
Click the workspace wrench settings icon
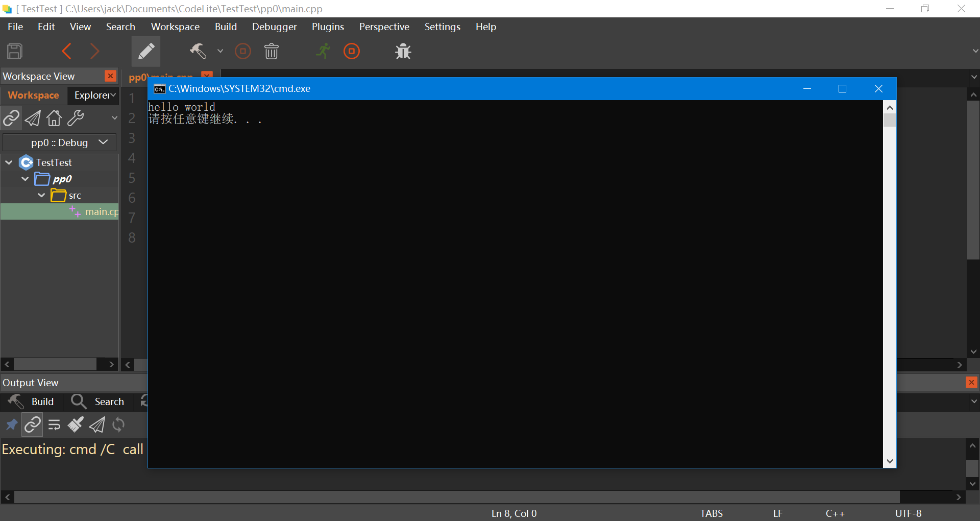coord(76,119)
